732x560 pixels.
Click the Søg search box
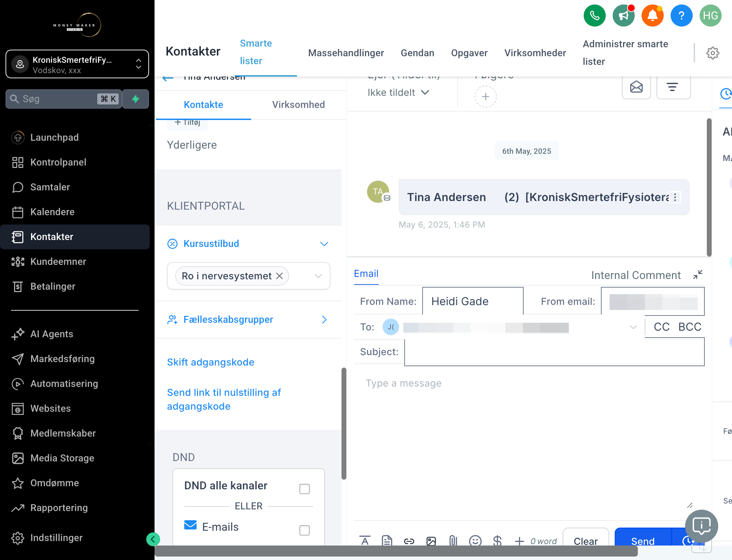(64, 99)
